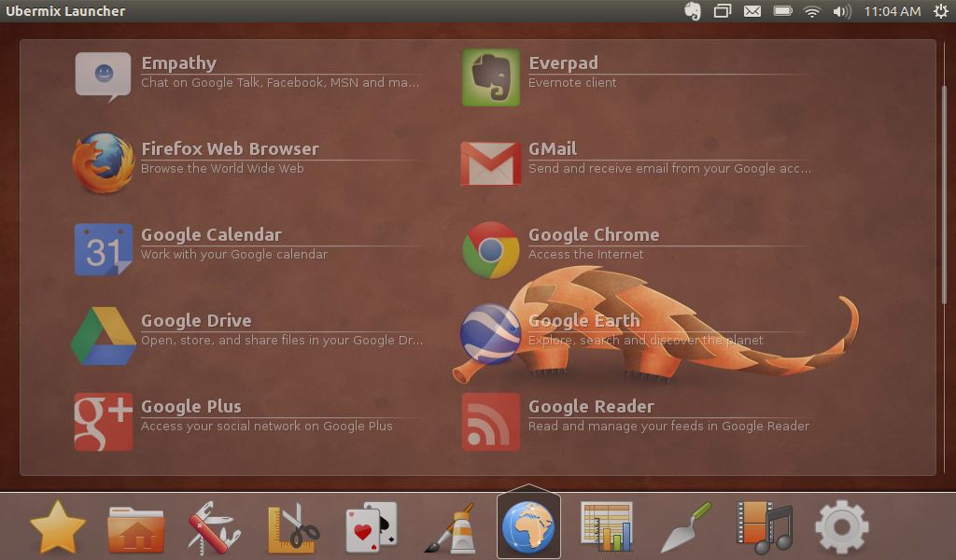
Task: Launch the Google Chrome icon
Action: click(x=491, y=250)
